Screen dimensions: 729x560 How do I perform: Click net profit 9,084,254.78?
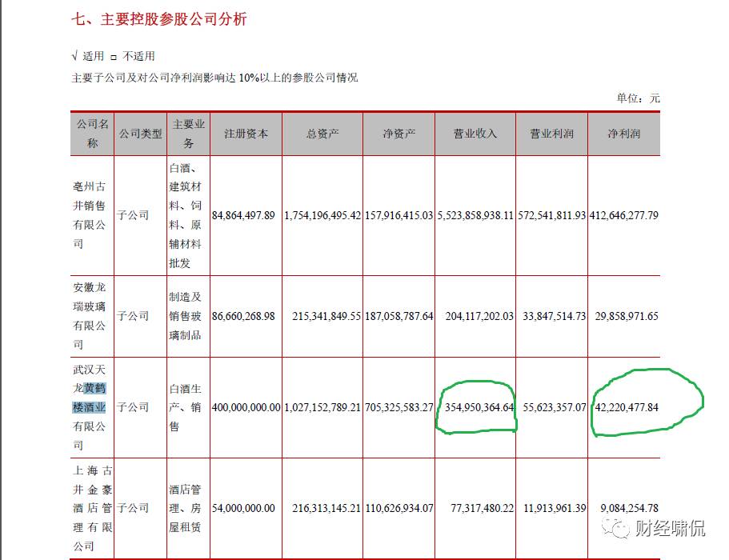pyautogui.click(x=630, y=509)
